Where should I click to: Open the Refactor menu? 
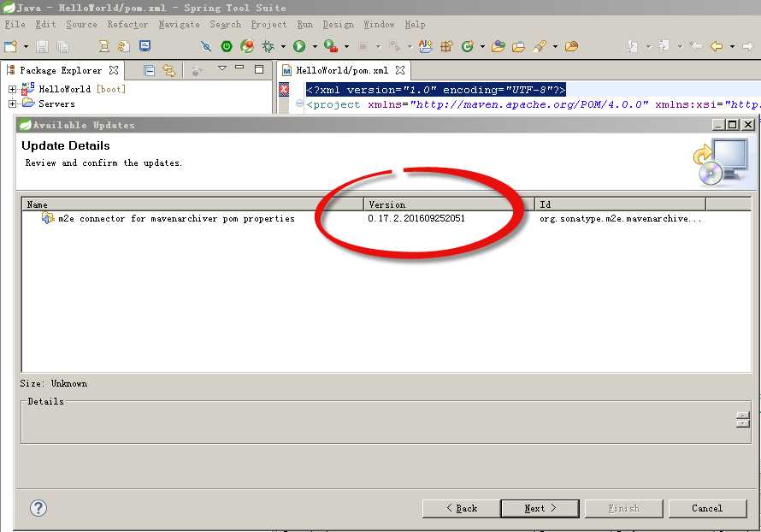pos(127,24)
